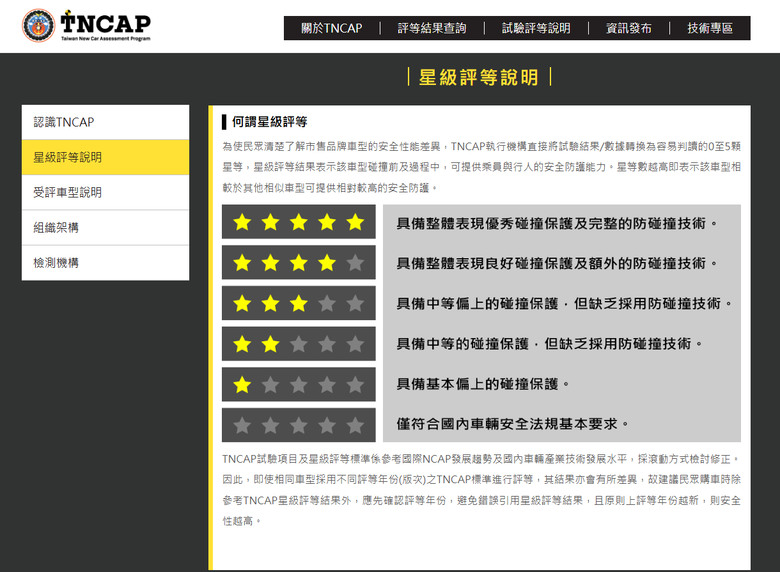The height and width of the screenshot is (572, 780).
Task: Click the one-star rating bar
Action: [x=298, y=384]
